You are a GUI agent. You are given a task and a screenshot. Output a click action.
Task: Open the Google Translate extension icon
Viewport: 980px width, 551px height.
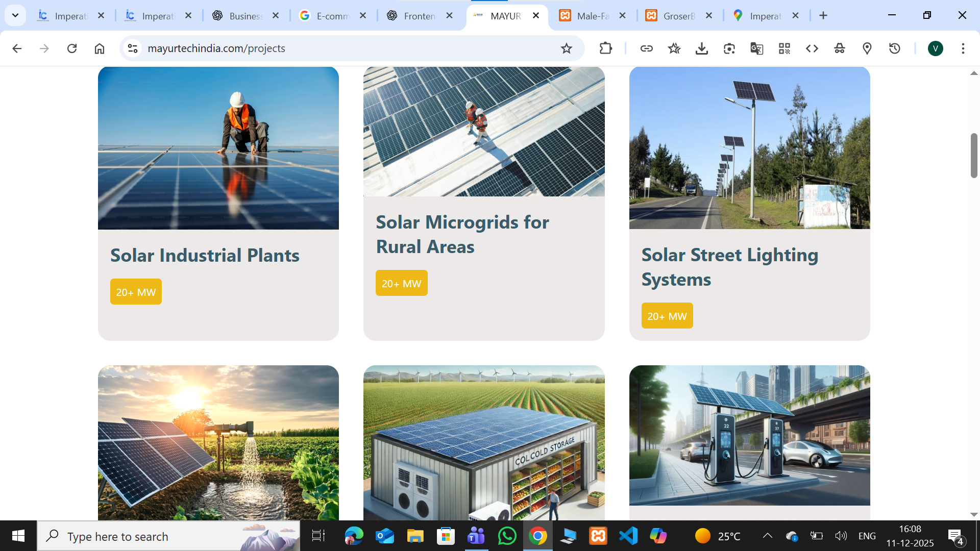[756, 48]
